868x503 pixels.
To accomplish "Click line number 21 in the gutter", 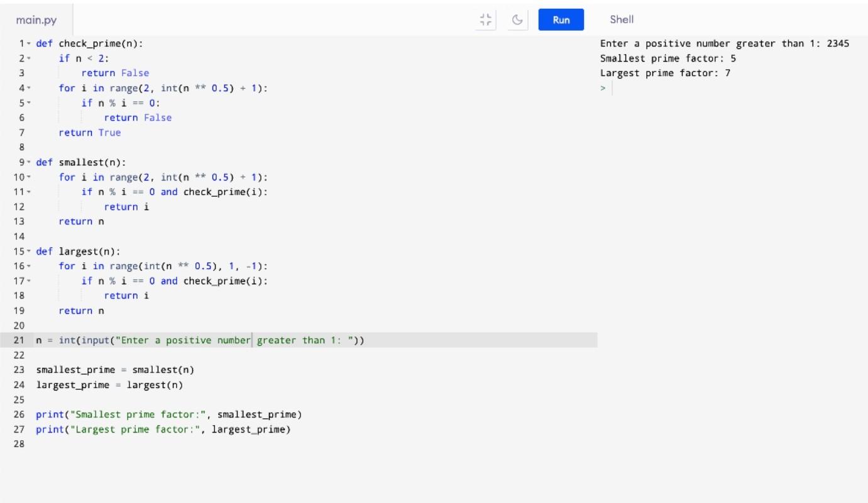I will [18, 340].
